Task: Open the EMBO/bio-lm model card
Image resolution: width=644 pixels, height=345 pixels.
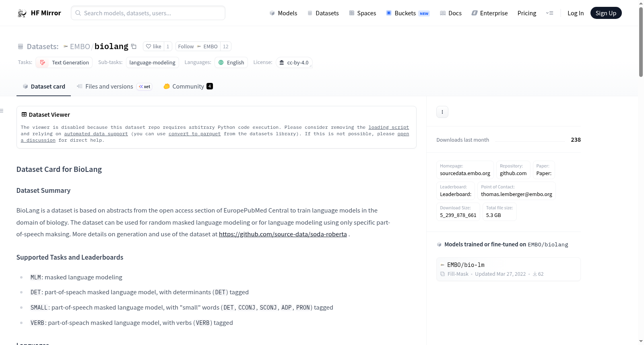Action: pyautogui.click(x=508, y=269)
